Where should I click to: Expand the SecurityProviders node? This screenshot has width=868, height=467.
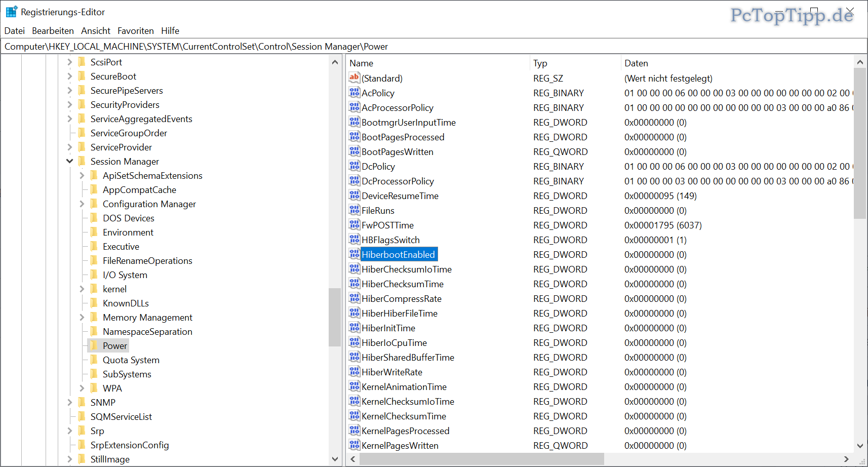tap(69, 104)
